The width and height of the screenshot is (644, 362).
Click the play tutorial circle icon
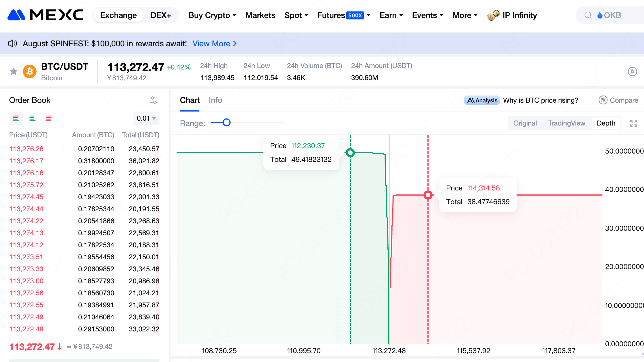[x=632, y=71]
